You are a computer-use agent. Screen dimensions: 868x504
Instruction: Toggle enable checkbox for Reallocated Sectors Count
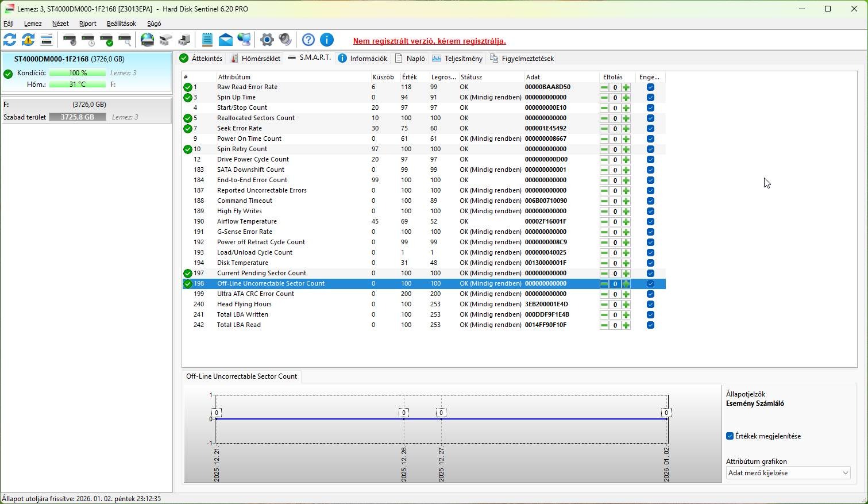point(650,118)
